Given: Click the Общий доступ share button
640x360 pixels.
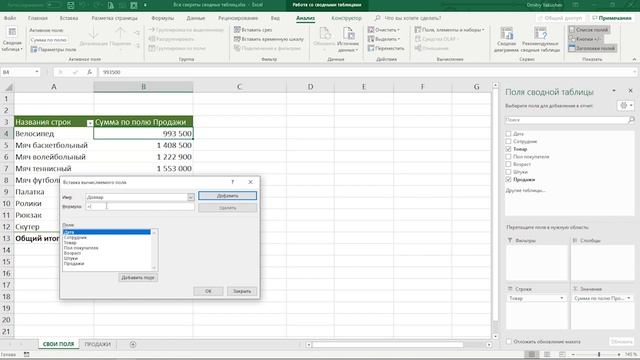Looking at the screenshot, I should point(560,18).
